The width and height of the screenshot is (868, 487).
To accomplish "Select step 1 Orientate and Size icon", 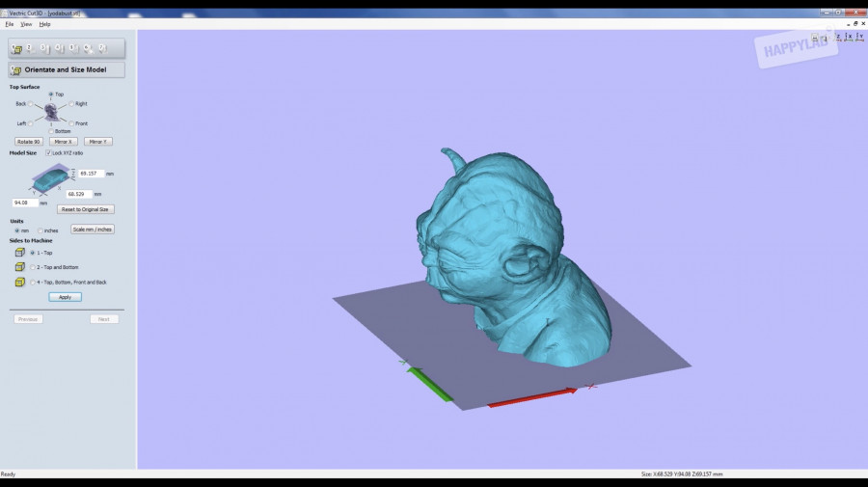I will click(x=16, y=48).
